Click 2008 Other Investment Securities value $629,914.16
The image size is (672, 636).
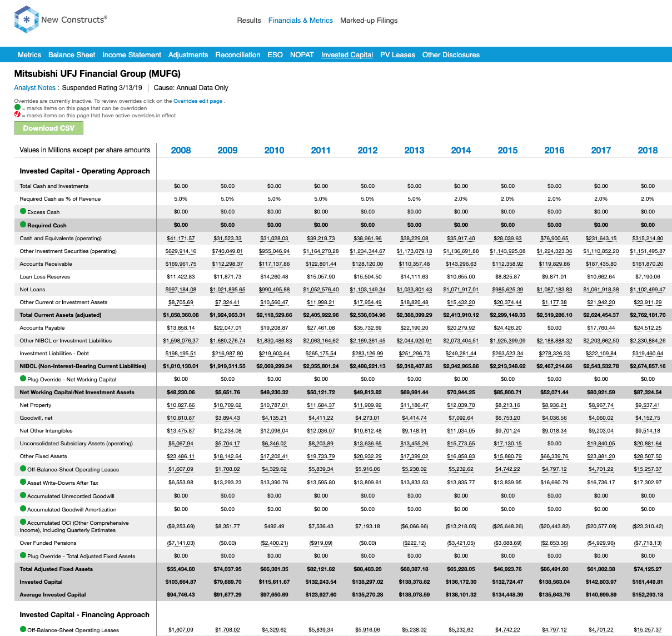(181, 251)
